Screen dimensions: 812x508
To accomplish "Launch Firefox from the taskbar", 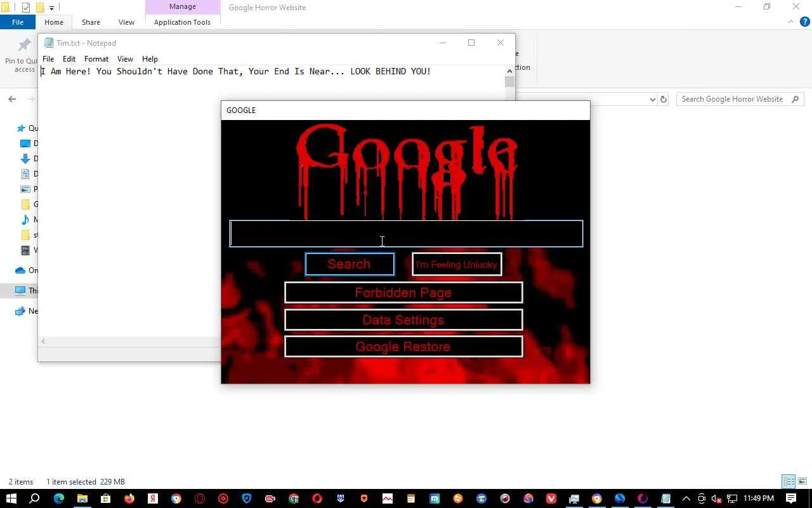I will 129,498.
